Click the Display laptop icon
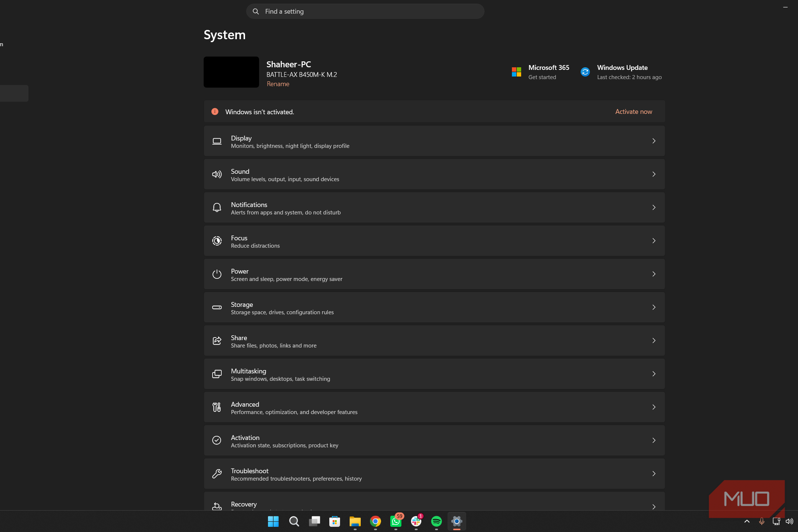 click(x=217, y=141)
